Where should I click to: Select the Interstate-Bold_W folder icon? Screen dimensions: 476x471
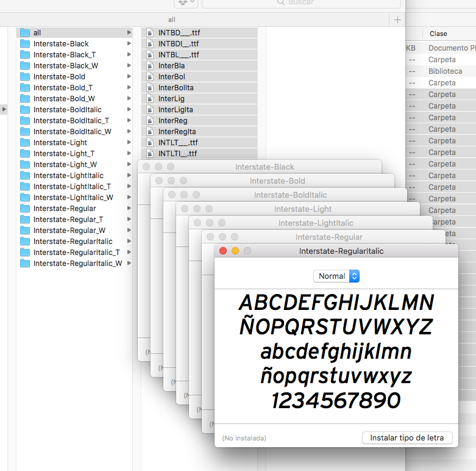[x=25, y=98]
